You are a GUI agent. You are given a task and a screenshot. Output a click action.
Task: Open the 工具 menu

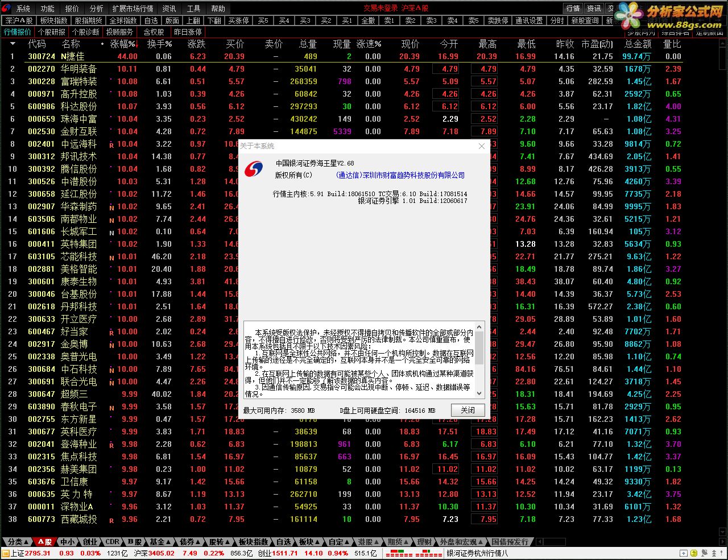tap(193, 9)
